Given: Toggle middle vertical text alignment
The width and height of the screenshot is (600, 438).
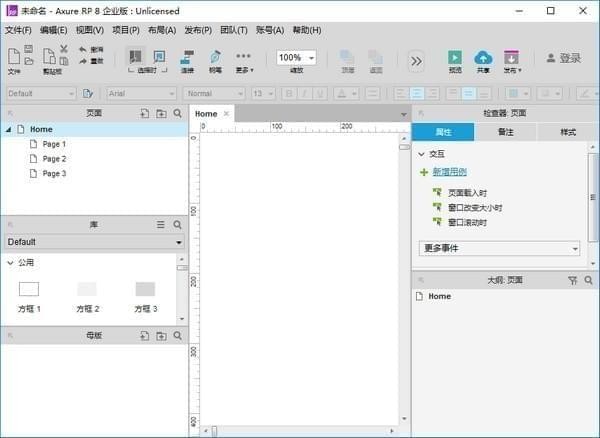Looking at the screenshot, I should [468, 94].
